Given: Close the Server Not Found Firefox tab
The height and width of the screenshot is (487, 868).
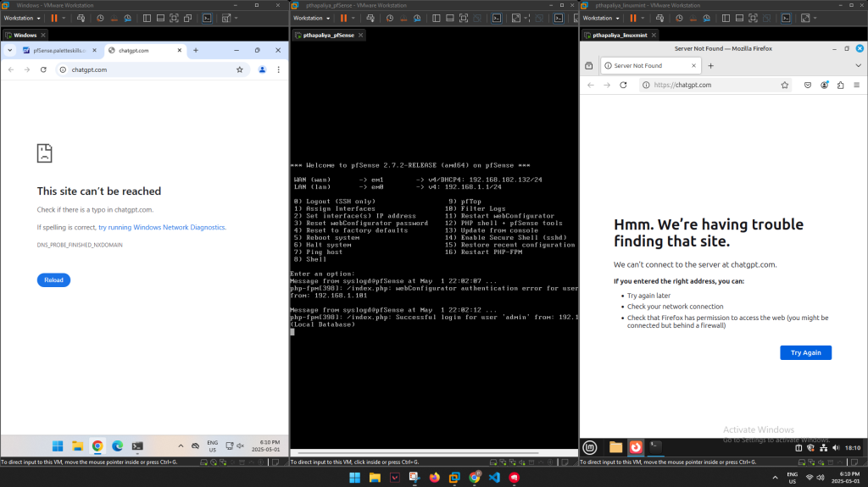Looking at the screenshot, I should pos(693,65).
